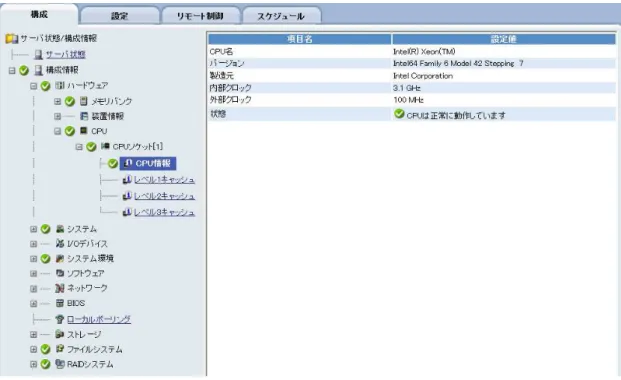621x380 pixels.
Task: Click the バージョン row label
Action: (227, 63)
